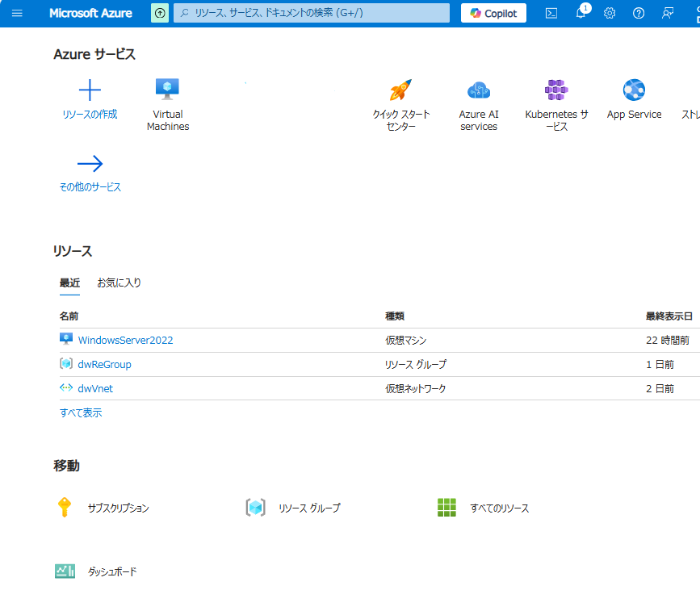Click the WindowsServer2022 virtual machine icon

(66, 339)
